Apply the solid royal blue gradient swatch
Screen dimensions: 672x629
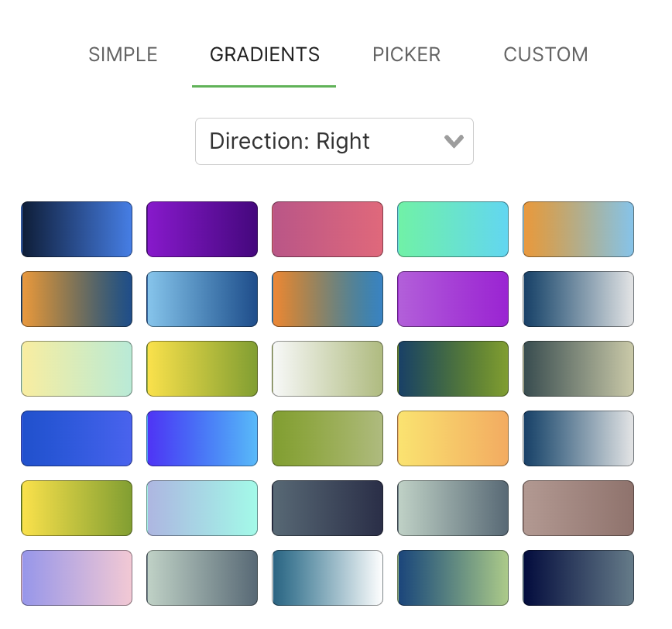(77, 438)
